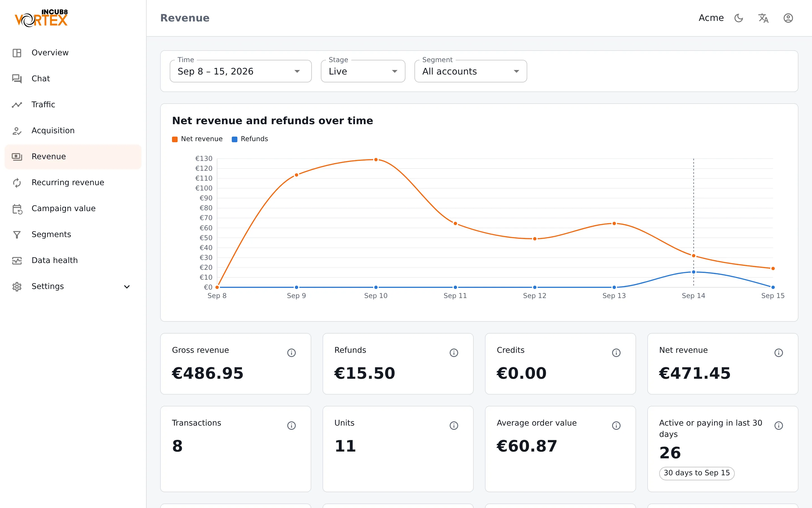Open Campaign value page
The image size is (812, 508).
tap(73, 209)
